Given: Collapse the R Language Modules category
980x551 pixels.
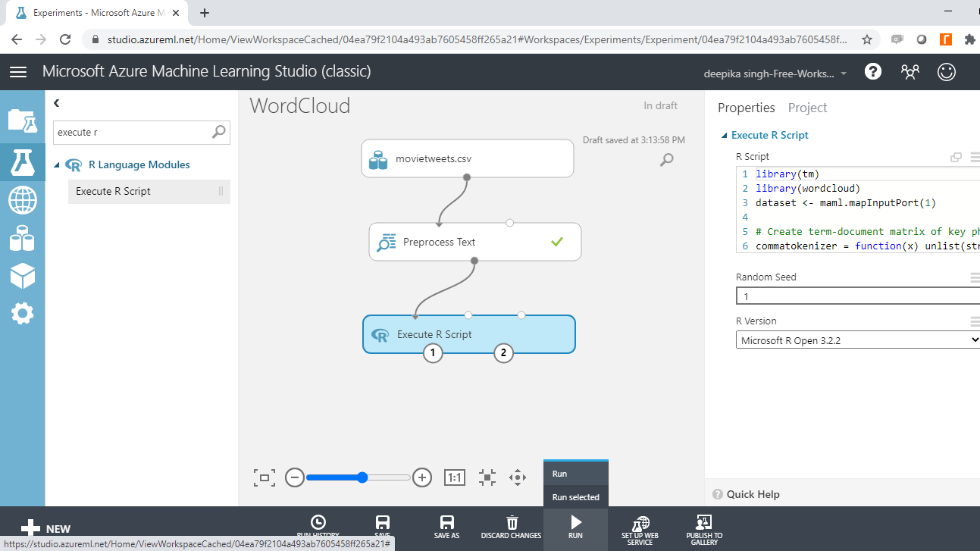Looking at the screenshot, I should pos(58,165).
